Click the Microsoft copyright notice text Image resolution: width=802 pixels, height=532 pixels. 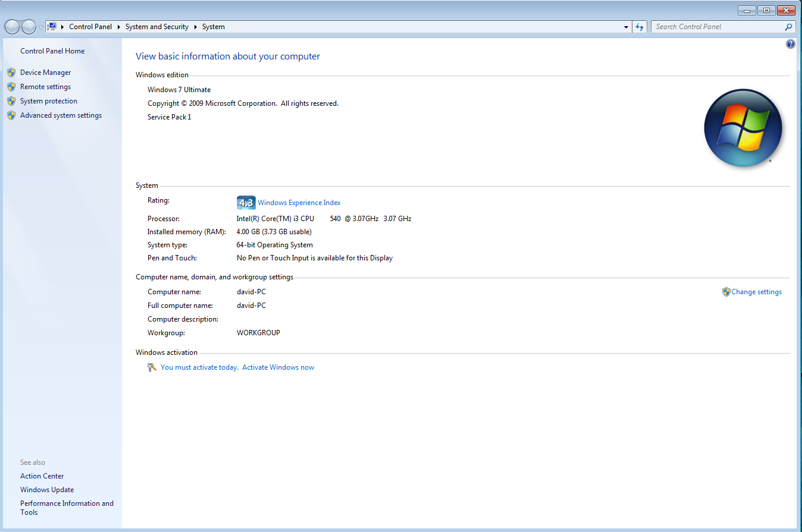coord(243,103)
